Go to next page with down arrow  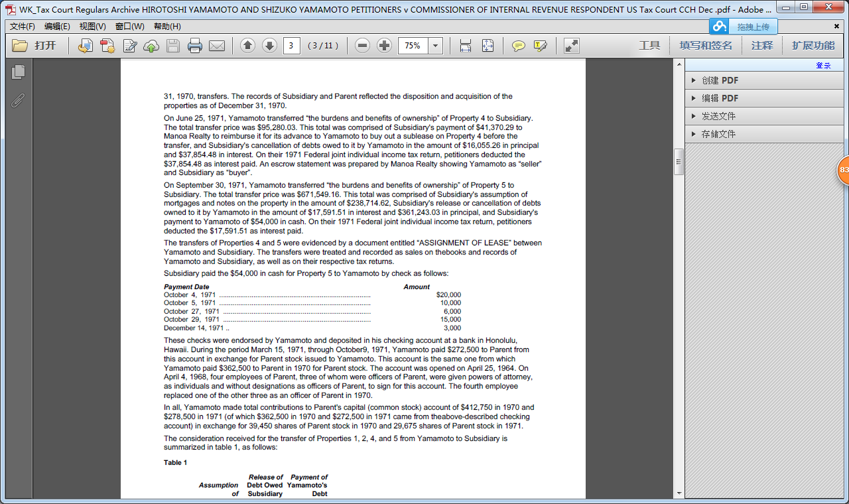269,46
